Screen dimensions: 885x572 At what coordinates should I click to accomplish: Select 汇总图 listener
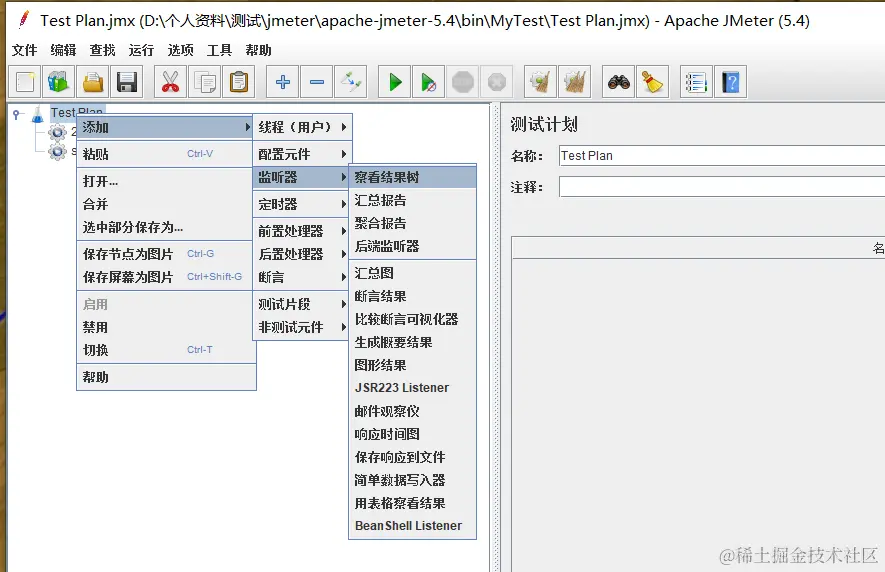click(x=413, y=273)
